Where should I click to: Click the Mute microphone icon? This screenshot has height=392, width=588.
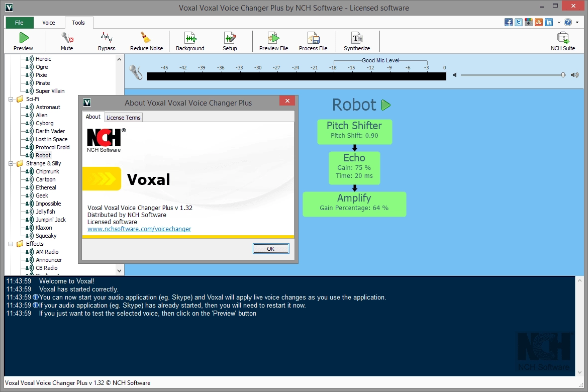click(x=67, y=38)
